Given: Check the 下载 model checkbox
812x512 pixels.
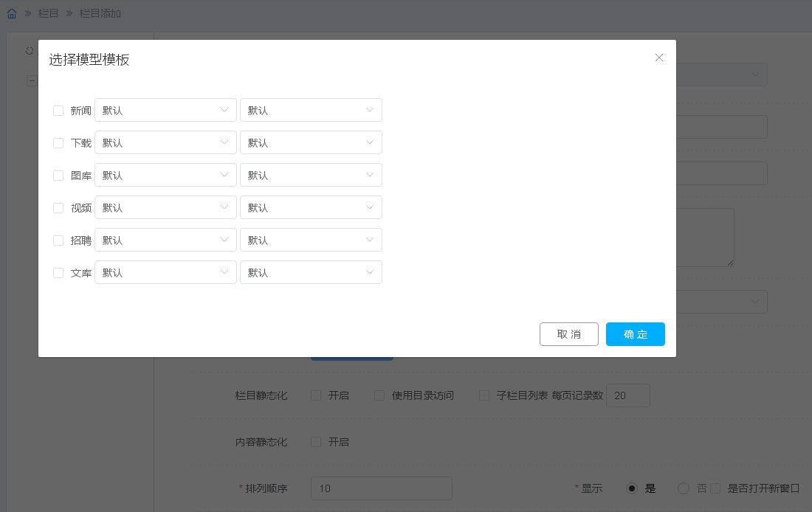Looking at the screenshot, I should (58, 143).
